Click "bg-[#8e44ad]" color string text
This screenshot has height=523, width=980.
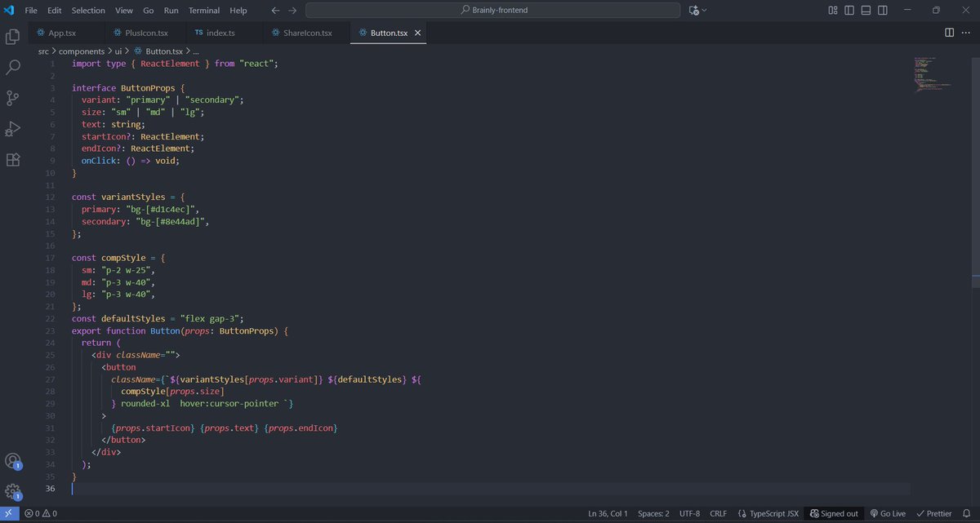point(169,221)
